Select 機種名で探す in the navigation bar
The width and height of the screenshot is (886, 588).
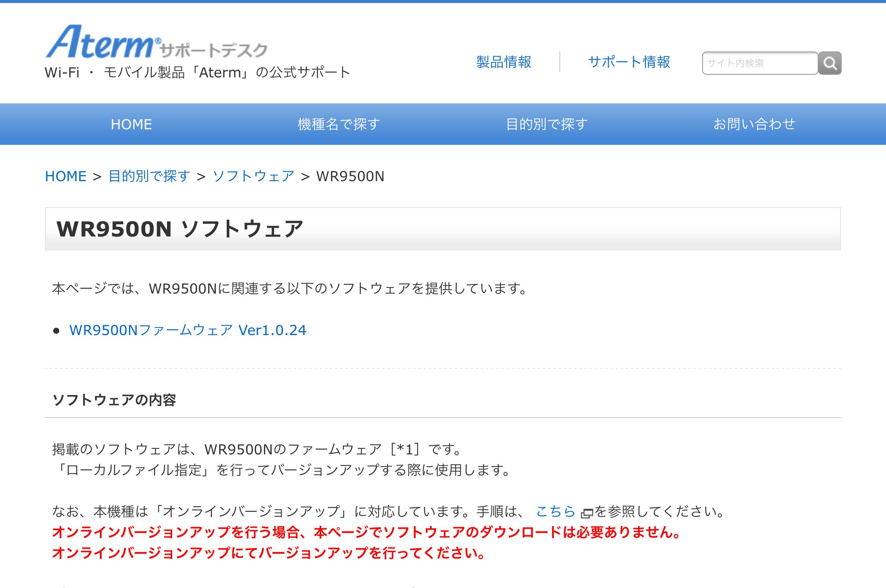(339, 124)
